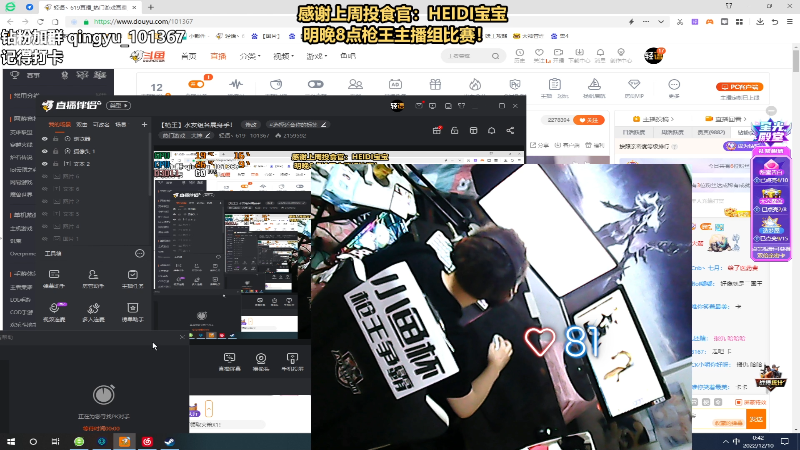The height and width of the screenshot is (450, 800).
Task: Click the AD icon in room toolbar
Action: pyautogui.click(x=395, y=84)
